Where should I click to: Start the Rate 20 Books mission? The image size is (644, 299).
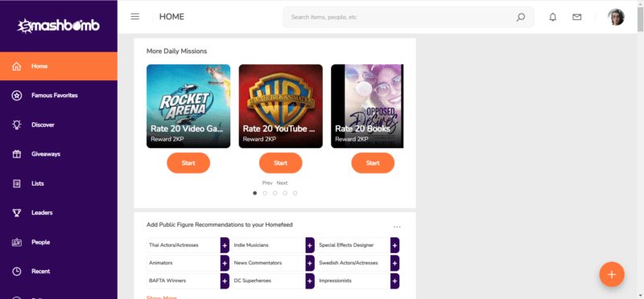coord(373,163)
